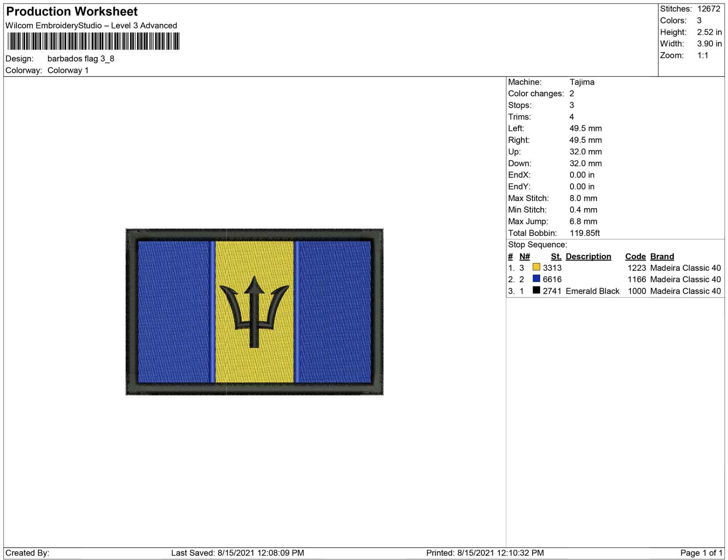Select the Left extent value "49.5 mm"
Image resolution: width=728 pixels, height=560 pixels.
coord(585,128)
